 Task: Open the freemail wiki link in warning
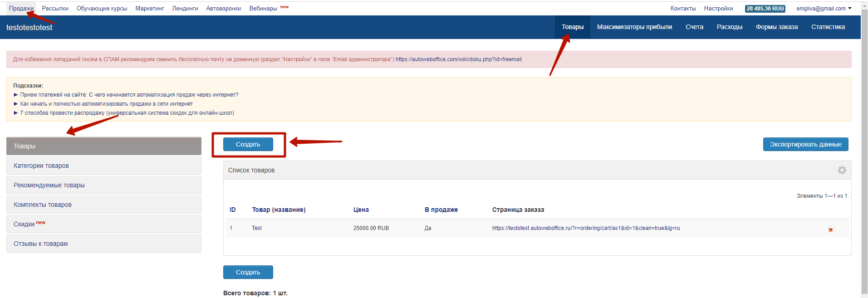458,59
